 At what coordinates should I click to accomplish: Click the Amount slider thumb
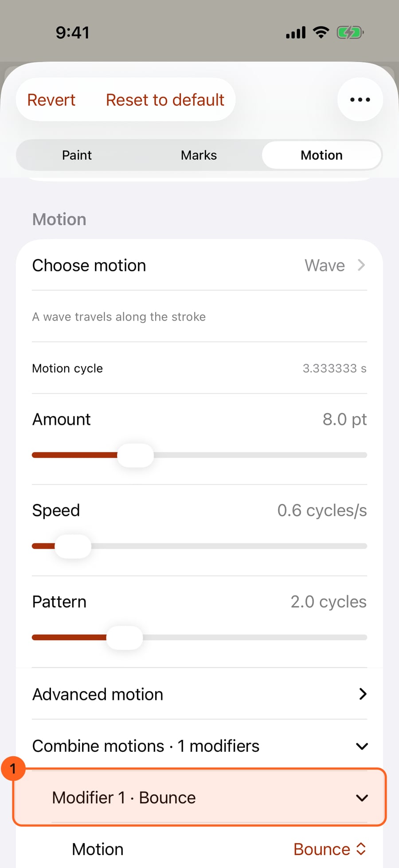coord(135,455)
